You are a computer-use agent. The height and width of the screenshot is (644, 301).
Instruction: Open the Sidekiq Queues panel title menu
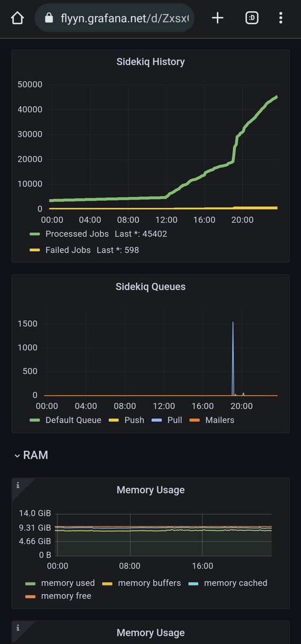point(151,287)
